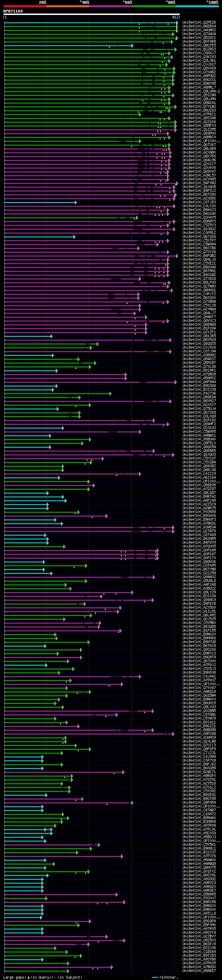This screenshot has width=222, height=980.
Task: Select the UniRef100_Q5ICN9 entry
Action: click(x=199, y=95)
